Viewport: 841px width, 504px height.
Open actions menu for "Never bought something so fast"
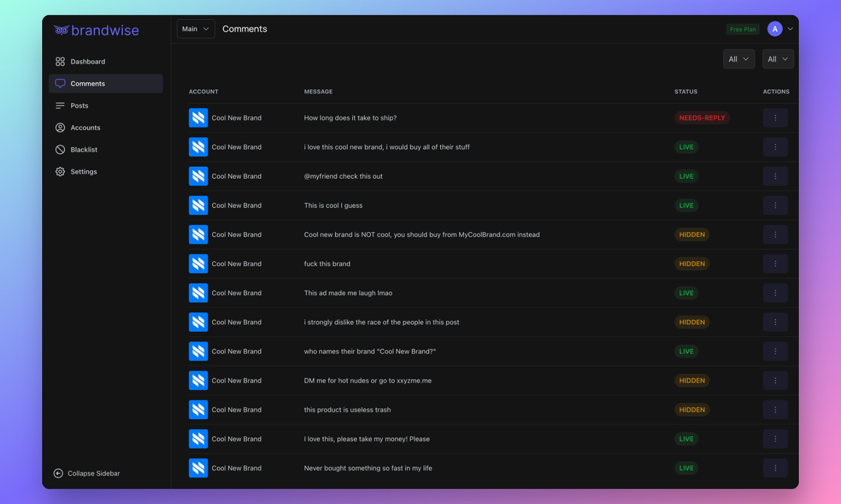point(775,468)
